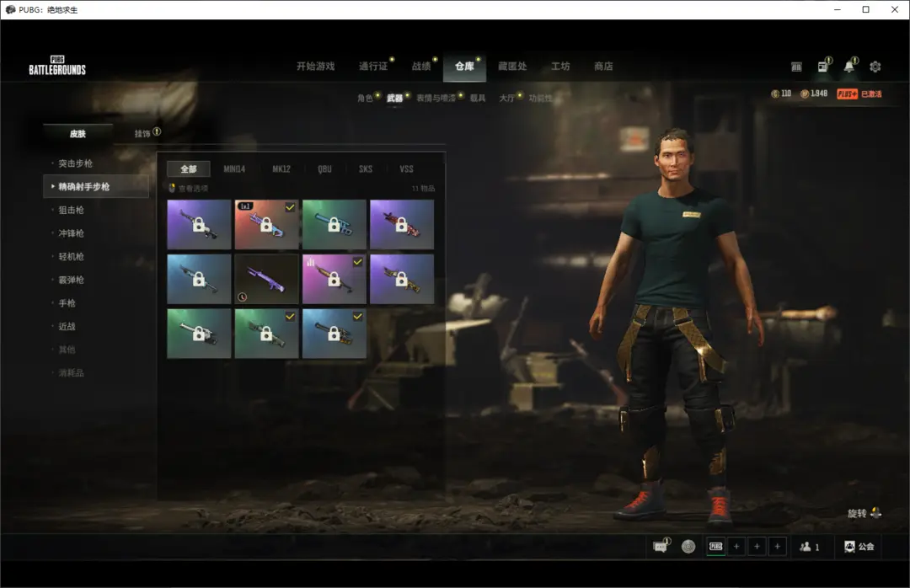This screenshot has height=588, width=910.
Task: Select the 皮肤 tab
Action: pyautogui.click(x=78, y=133)
